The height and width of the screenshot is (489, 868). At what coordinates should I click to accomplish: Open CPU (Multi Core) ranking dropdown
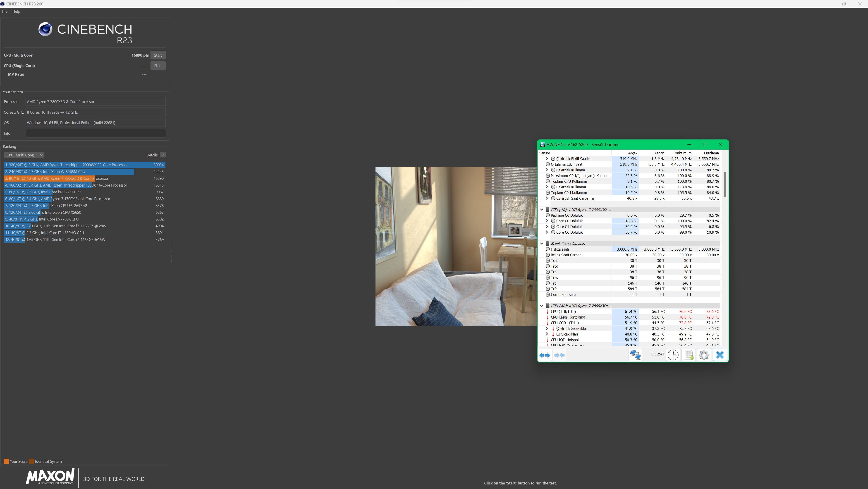pyautogui.click(x=24, y=155)
